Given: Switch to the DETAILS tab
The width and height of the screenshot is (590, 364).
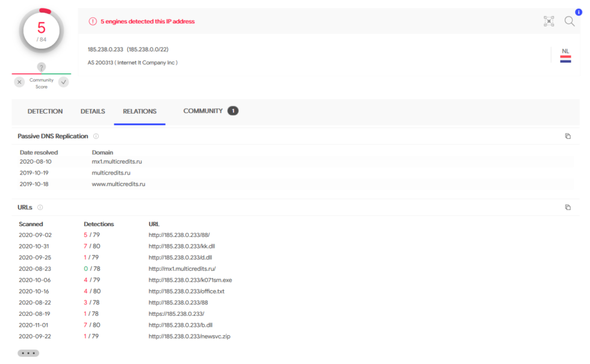Looking at the screenshot, I should 93,111.
